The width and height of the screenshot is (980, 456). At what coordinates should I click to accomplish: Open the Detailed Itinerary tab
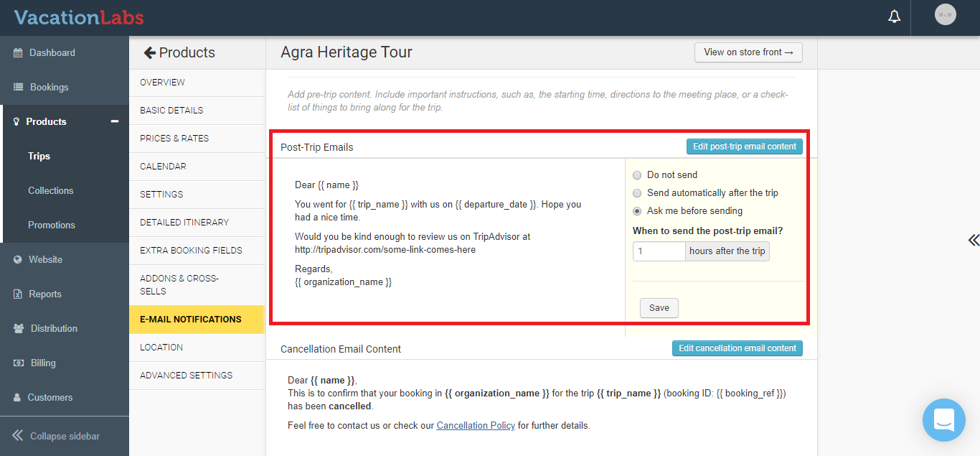click(x=184, y=222)
